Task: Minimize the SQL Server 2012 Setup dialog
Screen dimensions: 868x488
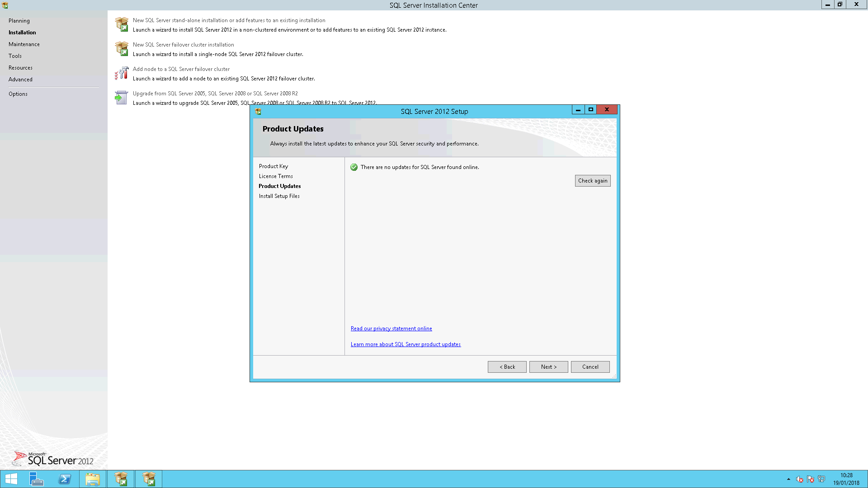Action: [x=578, y=110]
